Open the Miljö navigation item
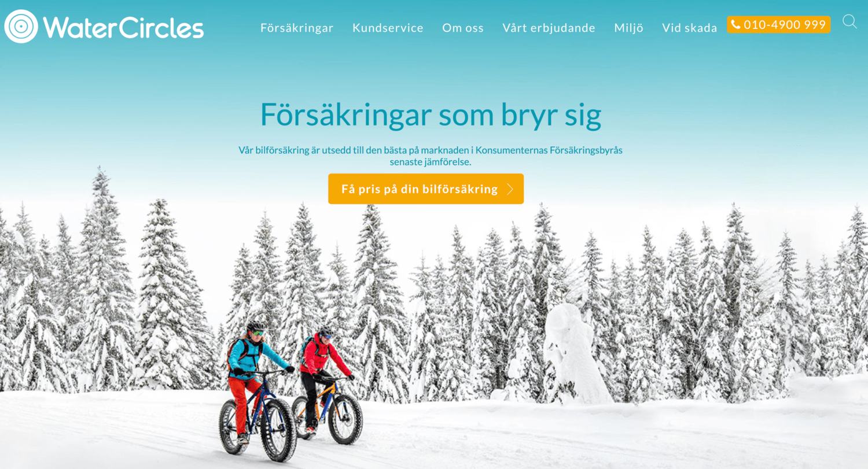Viewport: 868px width, 469px height. click(x=628, y=28)
